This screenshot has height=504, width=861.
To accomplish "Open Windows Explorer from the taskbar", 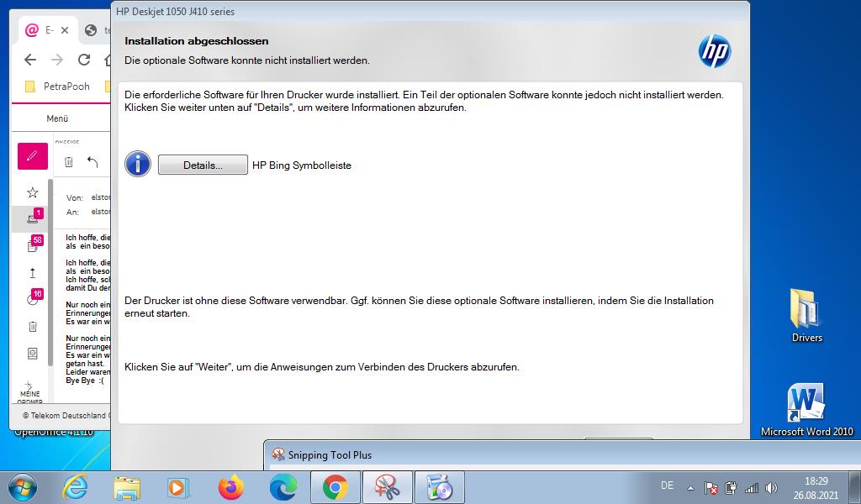I will coord(127,487).
